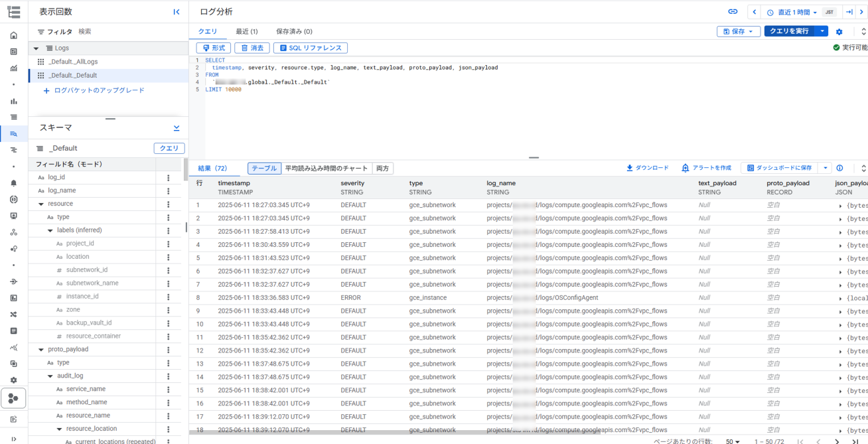Collapse the proto_payload schema node
The width and height of the screenshot is (868, 444).
[41, 349]
